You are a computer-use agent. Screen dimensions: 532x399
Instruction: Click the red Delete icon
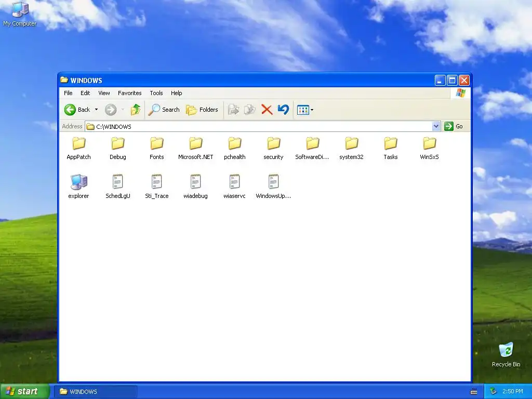pyautogui.click(x=267, y=110)
